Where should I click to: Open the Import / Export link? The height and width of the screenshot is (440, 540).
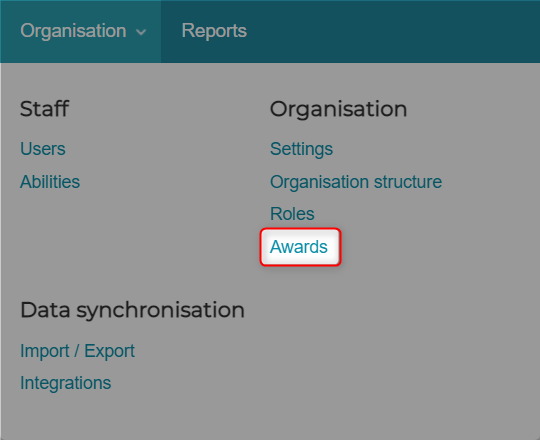77,351
